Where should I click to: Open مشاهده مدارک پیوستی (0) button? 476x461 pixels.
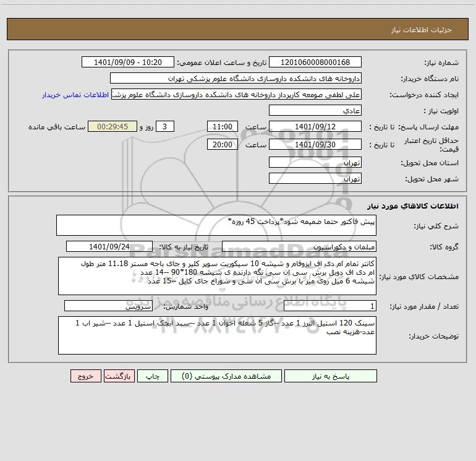tap(226, 376)
